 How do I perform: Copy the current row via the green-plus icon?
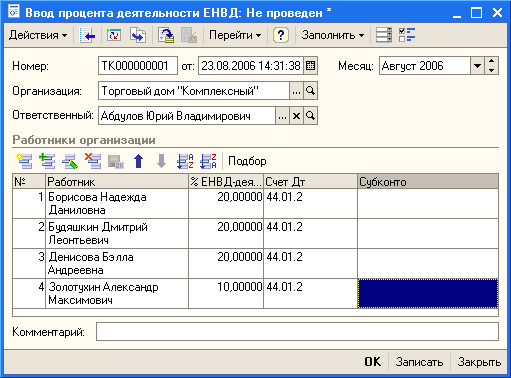coord(47,161)
